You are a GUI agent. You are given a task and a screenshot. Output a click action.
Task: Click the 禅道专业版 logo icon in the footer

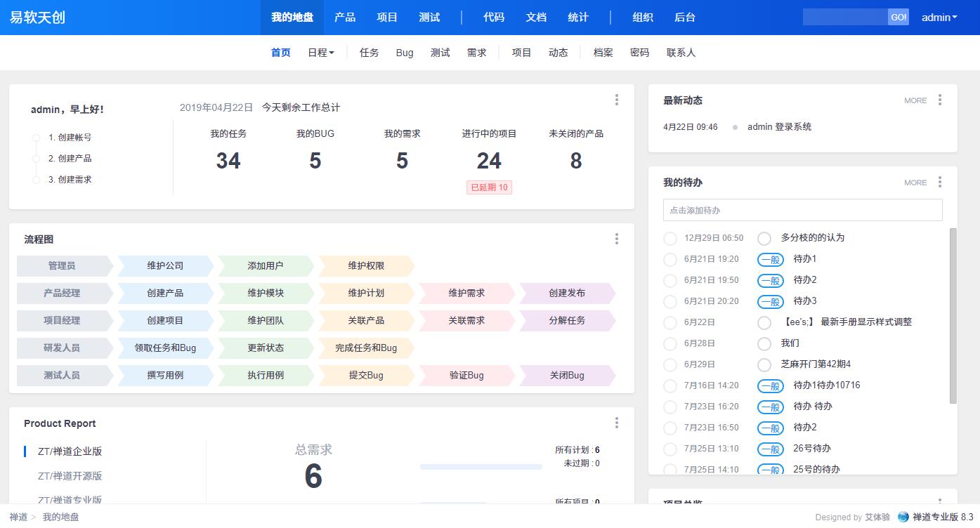903,517
